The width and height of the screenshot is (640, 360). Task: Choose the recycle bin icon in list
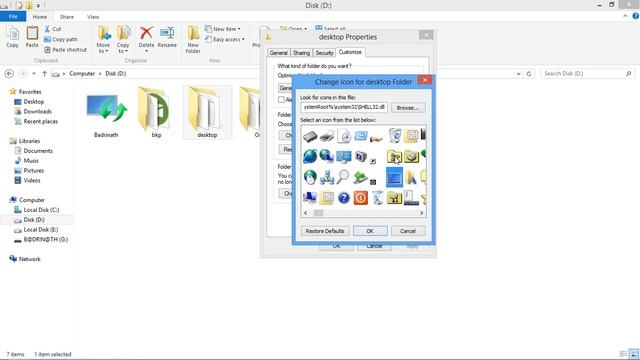pyautogui.click(x=395, y=136)
